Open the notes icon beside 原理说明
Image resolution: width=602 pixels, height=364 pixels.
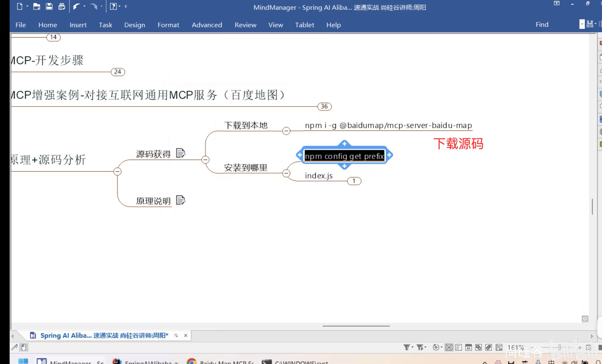181,201
